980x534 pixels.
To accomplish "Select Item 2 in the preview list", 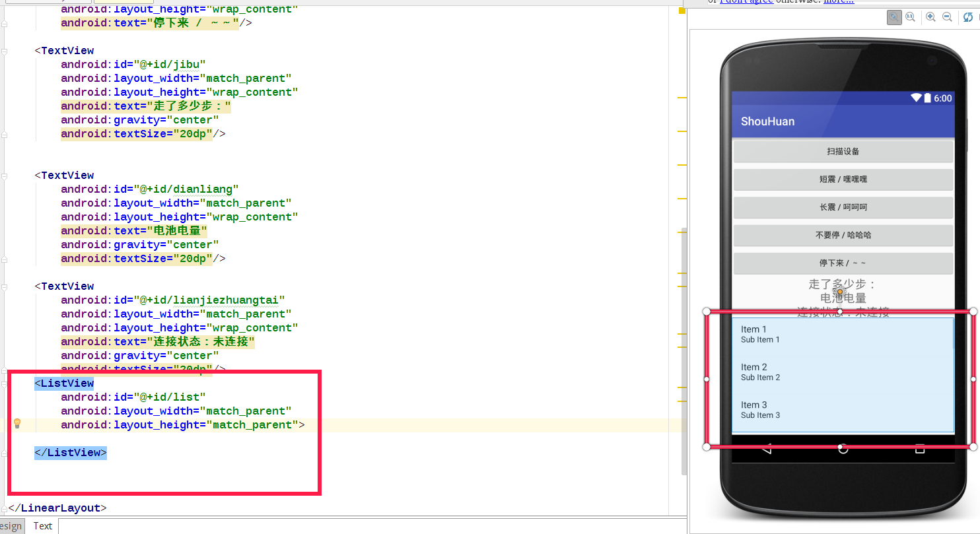I will 843,372.
